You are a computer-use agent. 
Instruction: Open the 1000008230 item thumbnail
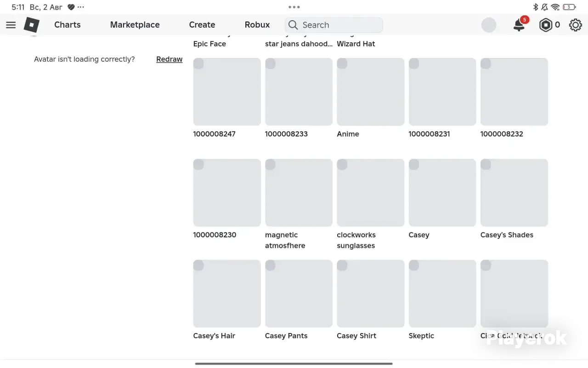pos(227,193)
